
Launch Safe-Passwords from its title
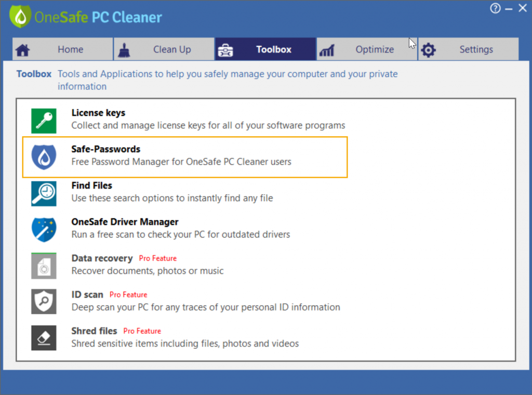[x=106, y=149]
